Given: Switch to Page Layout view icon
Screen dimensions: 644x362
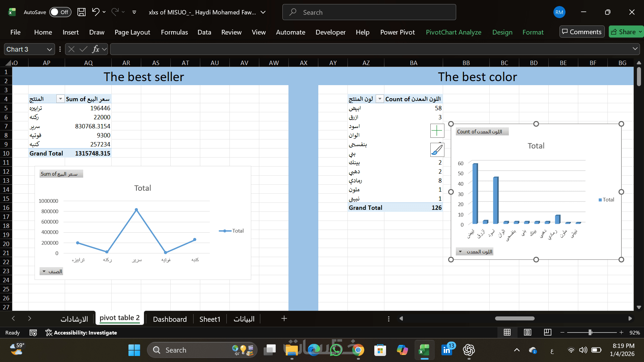Looking at the screenshot, I should [528, 332].
